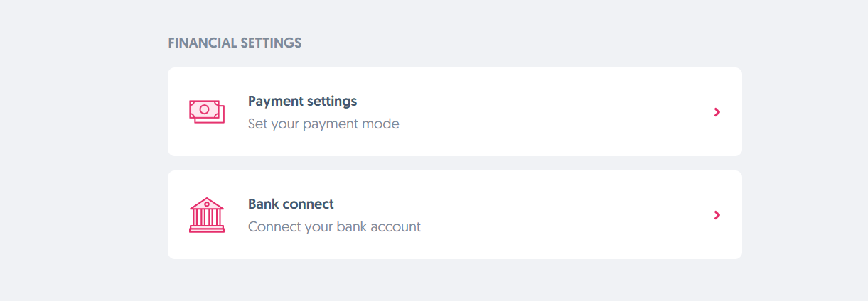Click the 'Set your payment mode' subtitle
This screenshot has height=301, width=868.
323,124
